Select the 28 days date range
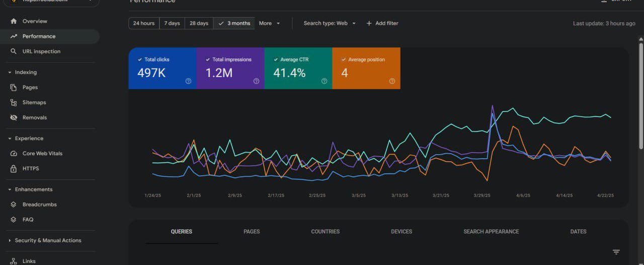This screenshot has height=265, width=644. coord(199,23)
